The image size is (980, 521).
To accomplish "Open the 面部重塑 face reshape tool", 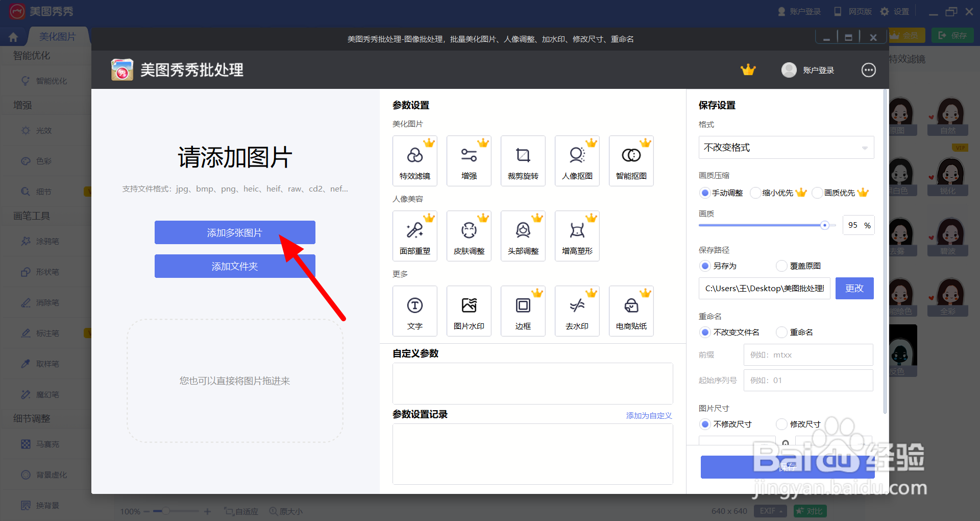I will click(x=414, y=236).
